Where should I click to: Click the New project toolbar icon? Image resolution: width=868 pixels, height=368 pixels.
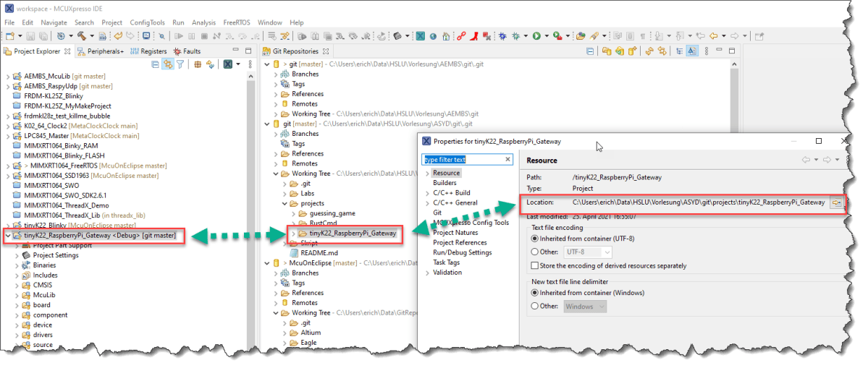[x=10, y=36]
